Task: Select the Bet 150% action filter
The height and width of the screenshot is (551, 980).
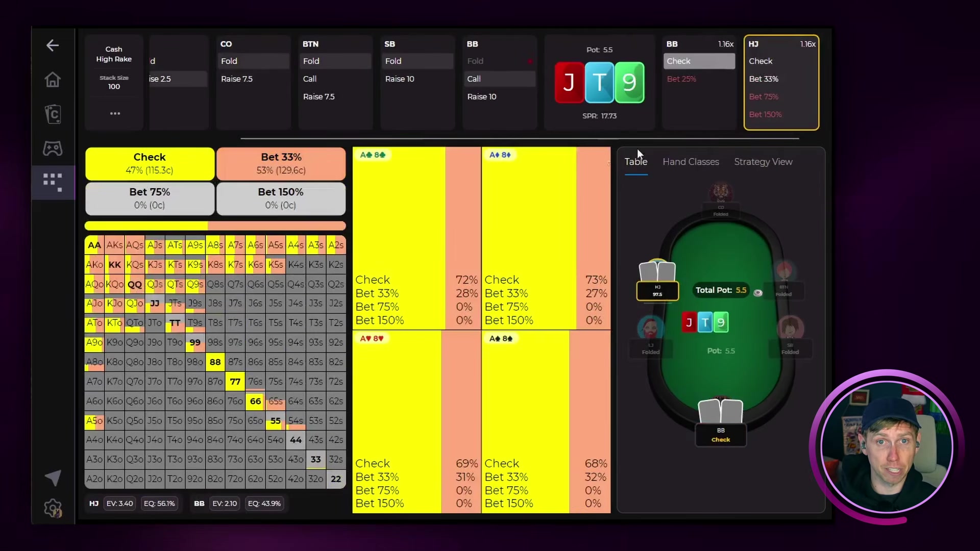Action: tap(281, 198)
